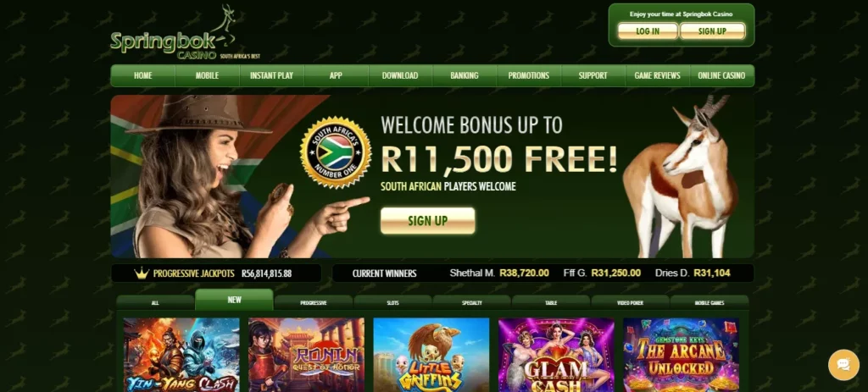
Task: Click the banner SIGN UP gold button
Action: click(x=428, y=221)
